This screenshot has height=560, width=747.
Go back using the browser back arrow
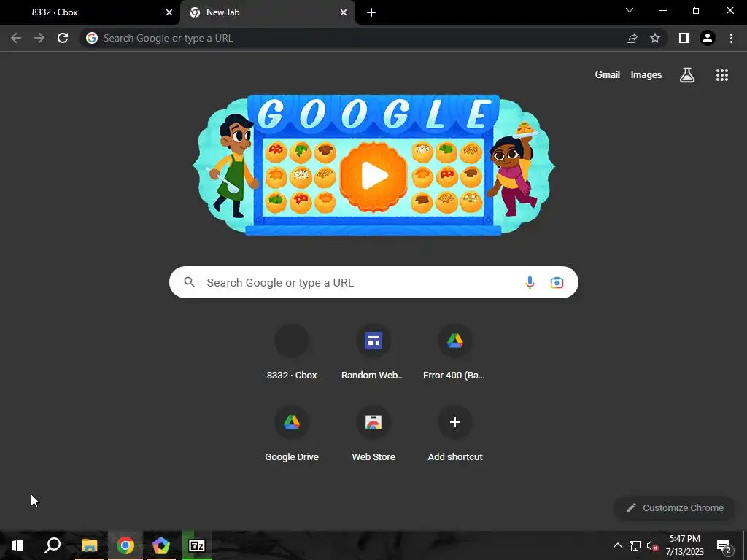tap(16, 38)
